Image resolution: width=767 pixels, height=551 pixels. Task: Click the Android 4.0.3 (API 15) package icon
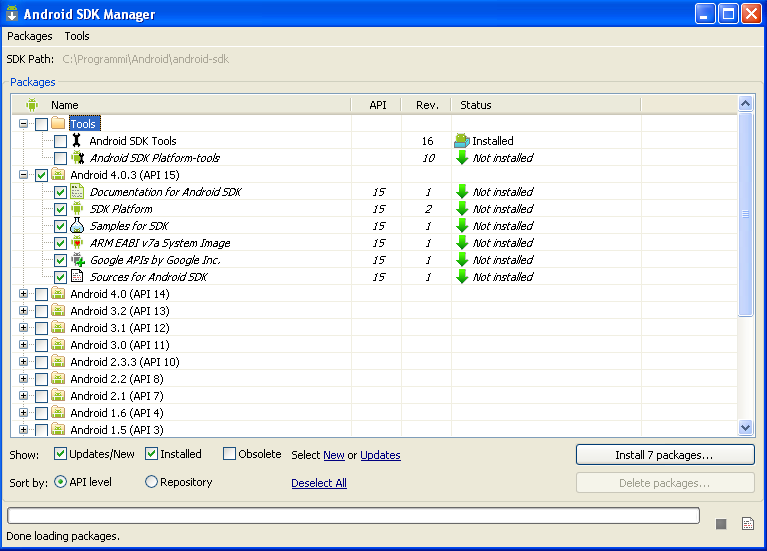(x=58, y=174)
